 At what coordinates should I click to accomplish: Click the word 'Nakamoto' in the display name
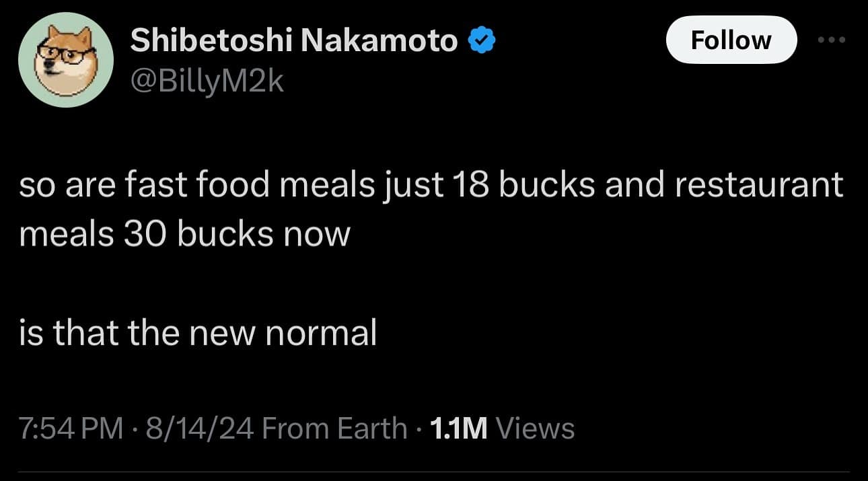click(x=381, y=42)
